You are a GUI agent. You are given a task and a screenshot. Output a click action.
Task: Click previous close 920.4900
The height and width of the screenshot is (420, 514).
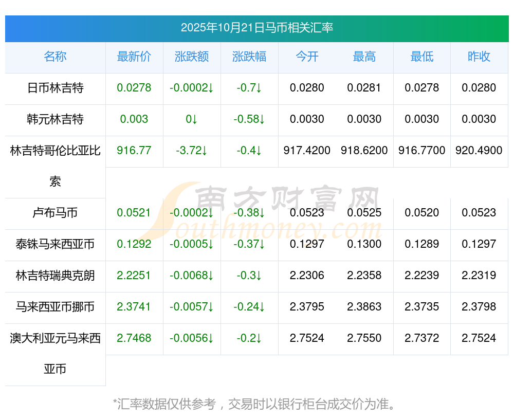point(479,151)
